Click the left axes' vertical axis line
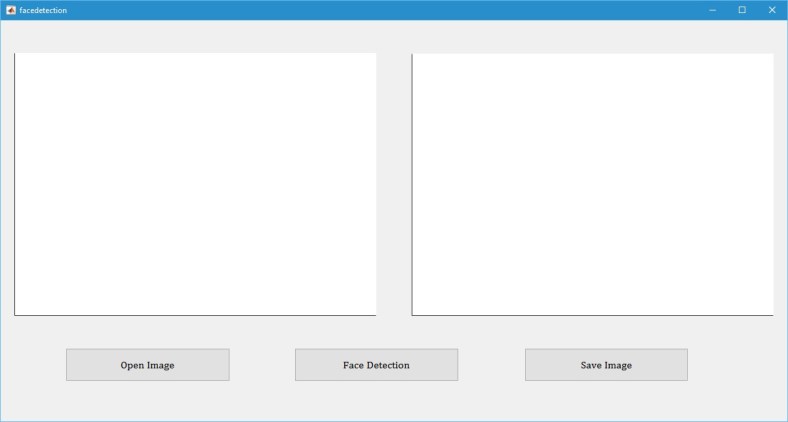 click(x=14, y=184)
